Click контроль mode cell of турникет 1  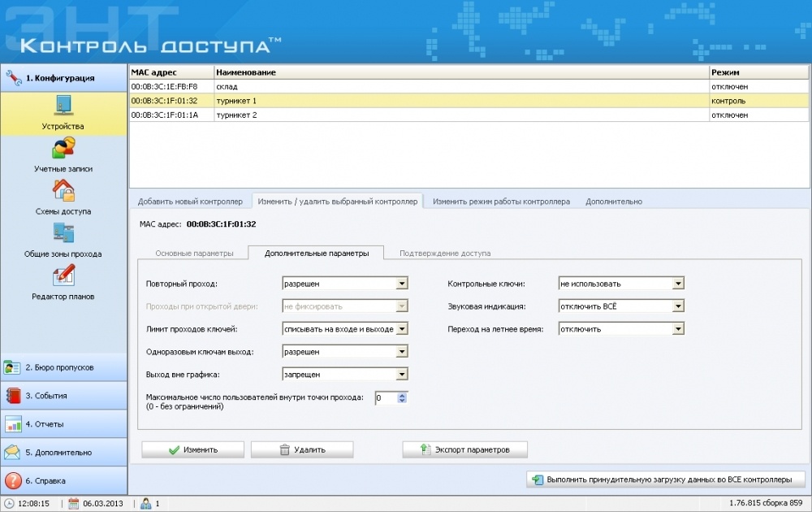pos(758,101)
